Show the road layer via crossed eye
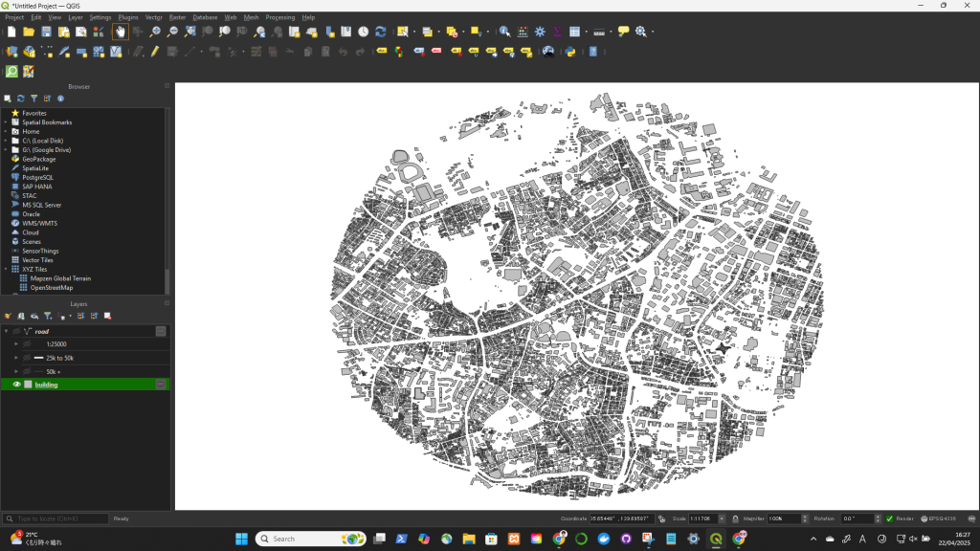This screenshot has width=980, height=551. pos(16,331)
